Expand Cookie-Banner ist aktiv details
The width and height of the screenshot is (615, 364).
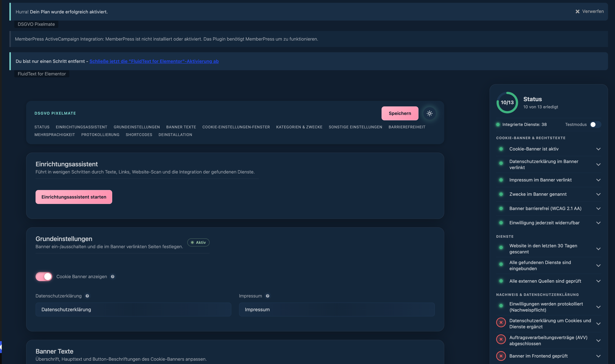point(598,149)
